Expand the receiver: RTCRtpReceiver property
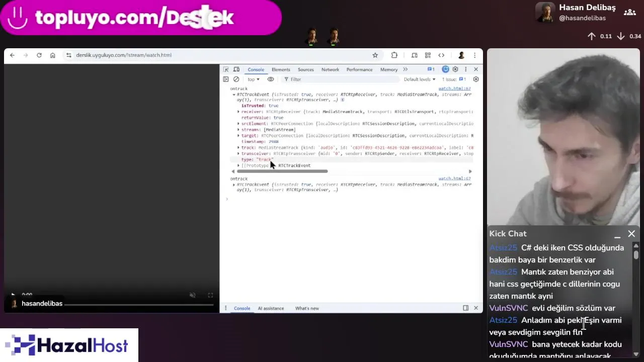This screenshot has width=644, height=362. coord(238,112)
